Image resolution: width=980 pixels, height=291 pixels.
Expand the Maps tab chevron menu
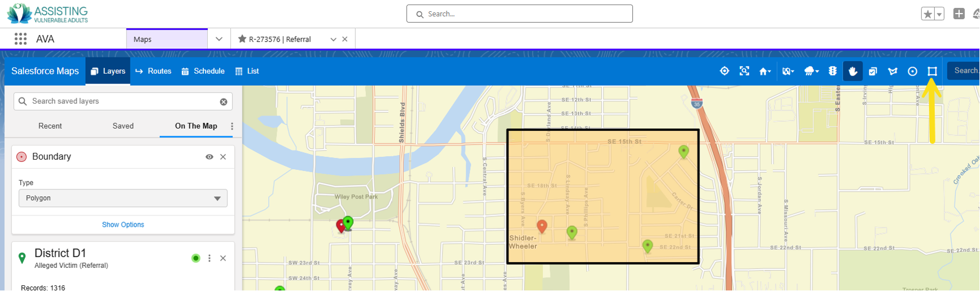219,39
